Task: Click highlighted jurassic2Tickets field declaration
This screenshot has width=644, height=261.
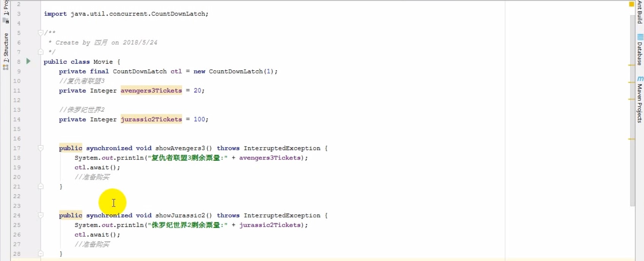Action: (x=151, y=119)
